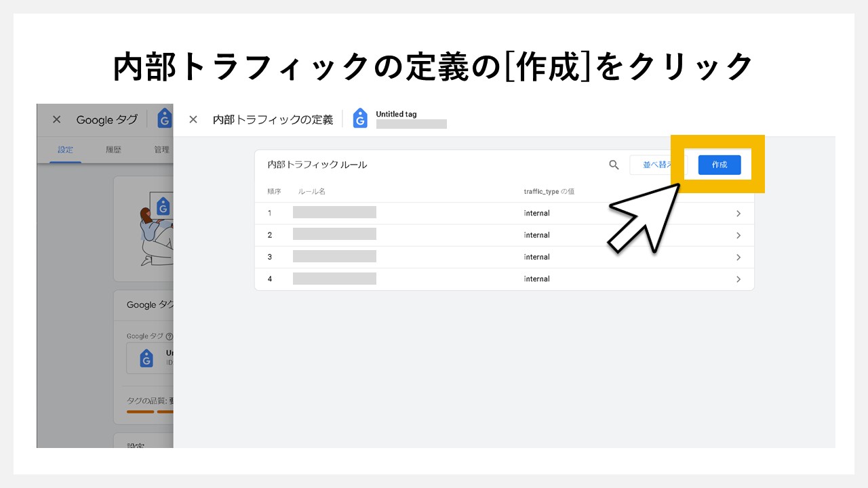Click the Untitled tag name label
Image resolution: width=868 pixels, height=488 pixels.
397,114
